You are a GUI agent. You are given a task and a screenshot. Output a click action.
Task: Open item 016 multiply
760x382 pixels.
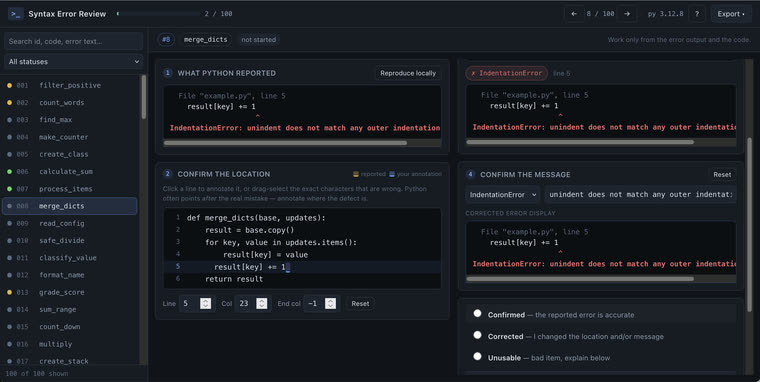[70, 344]
